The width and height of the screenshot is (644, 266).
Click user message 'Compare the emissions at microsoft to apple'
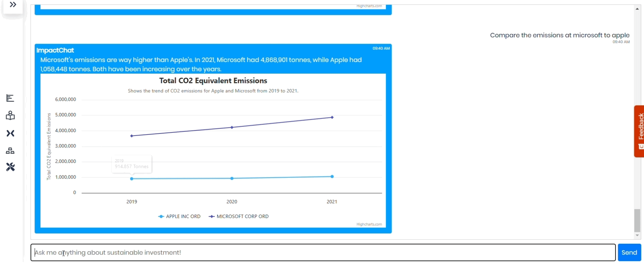tap(560, 35)
